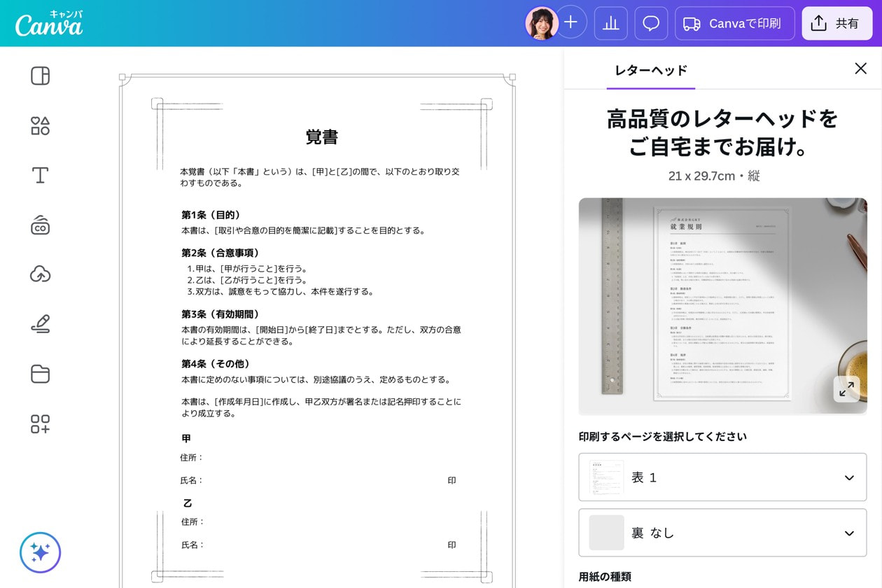Click the 共有 share button

click(x=837, y=23)
